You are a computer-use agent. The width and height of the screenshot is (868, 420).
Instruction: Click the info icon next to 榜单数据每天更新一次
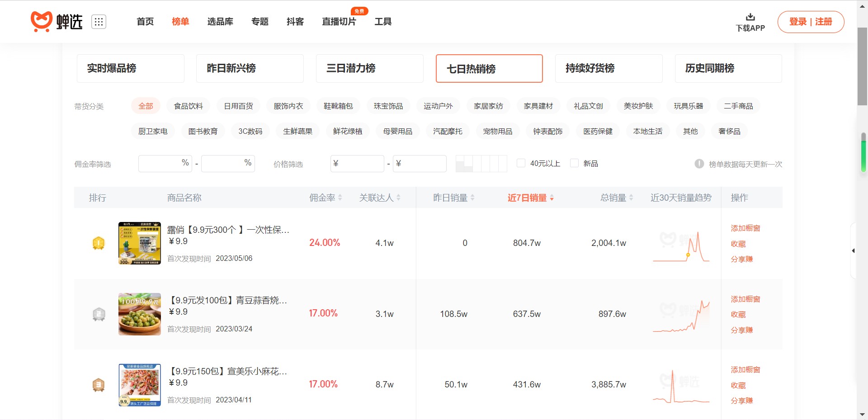(698, 164)
